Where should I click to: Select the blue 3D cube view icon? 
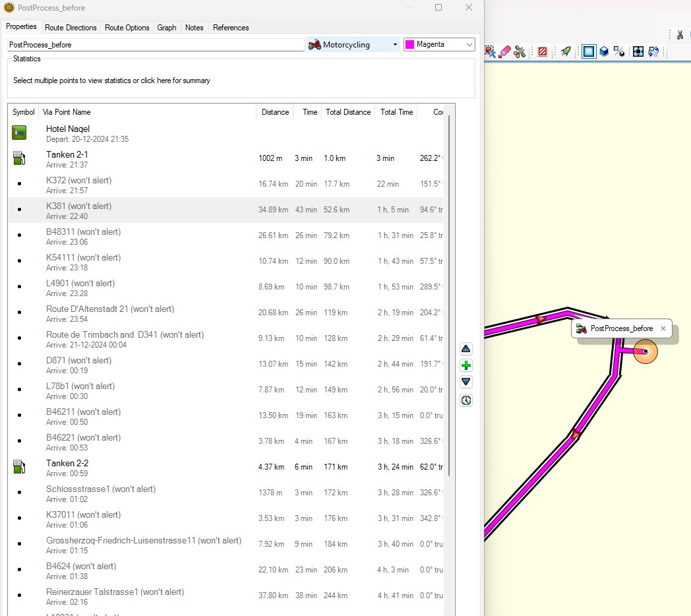pyautogui.click(x=603, y=51)
